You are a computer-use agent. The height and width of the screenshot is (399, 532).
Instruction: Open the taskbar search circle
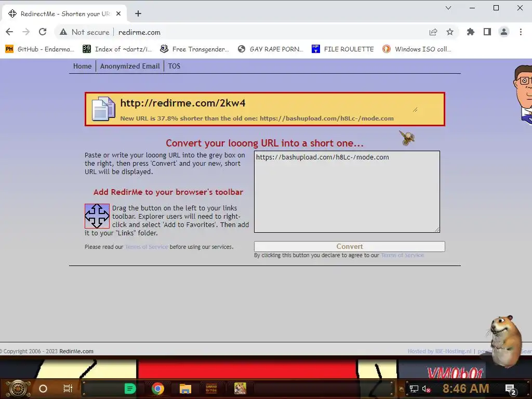[43, 389]
